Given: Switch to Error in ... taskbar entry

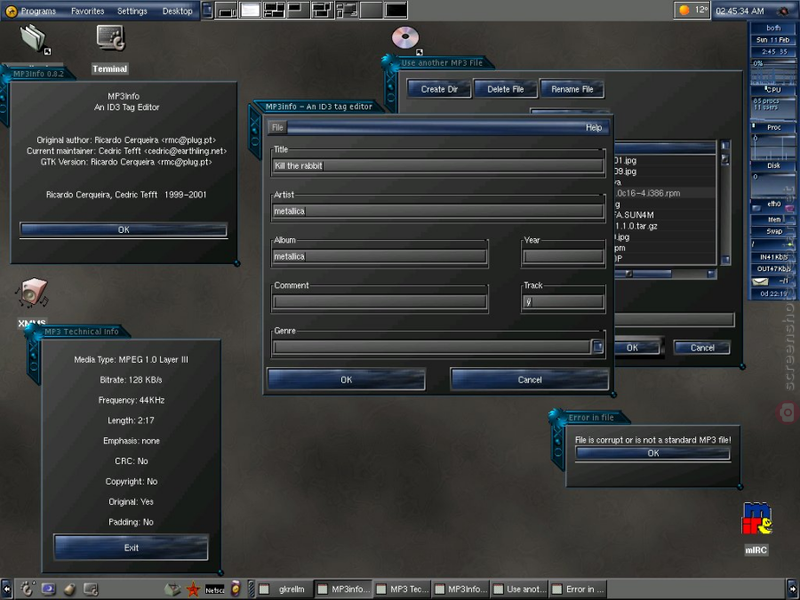Looking at the screenshot, I should tap(579, 589).
